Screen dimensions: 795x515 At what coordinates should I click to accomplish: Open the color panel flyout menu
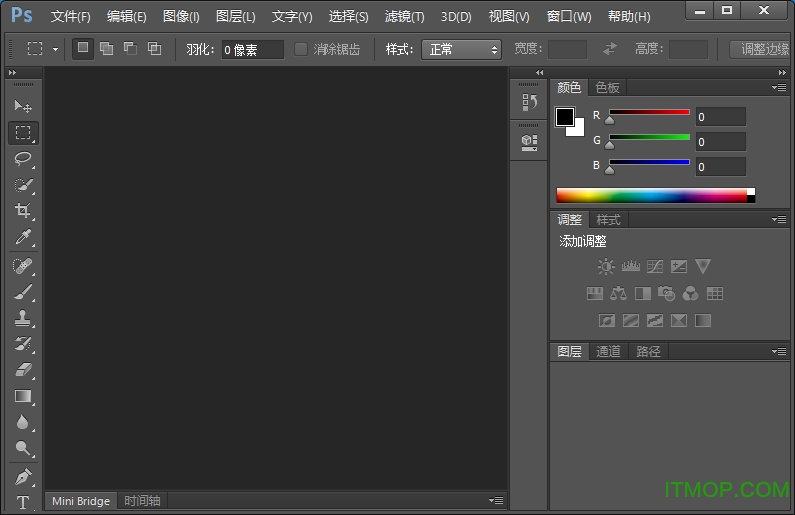coord(779,88)
